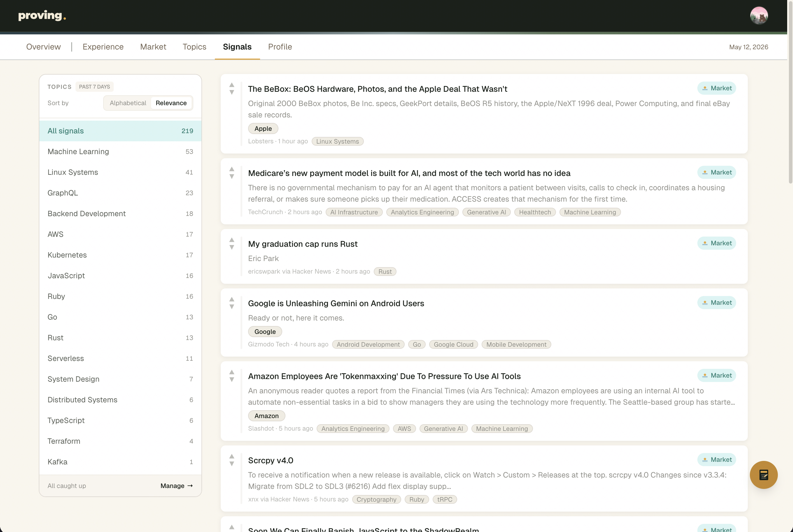Go to the Topics tab
The width and height of the screenshot is (793, 532).
194,47
